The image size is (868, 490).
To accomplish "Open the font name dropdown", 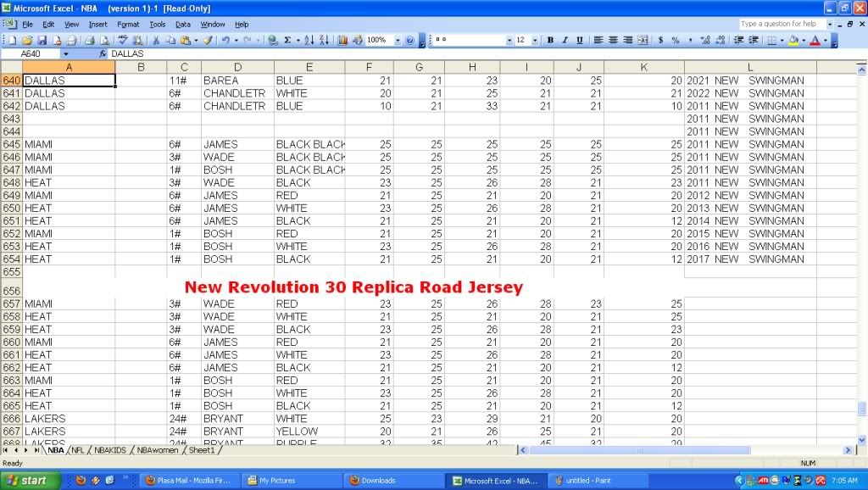I will [x=509, y=40].
